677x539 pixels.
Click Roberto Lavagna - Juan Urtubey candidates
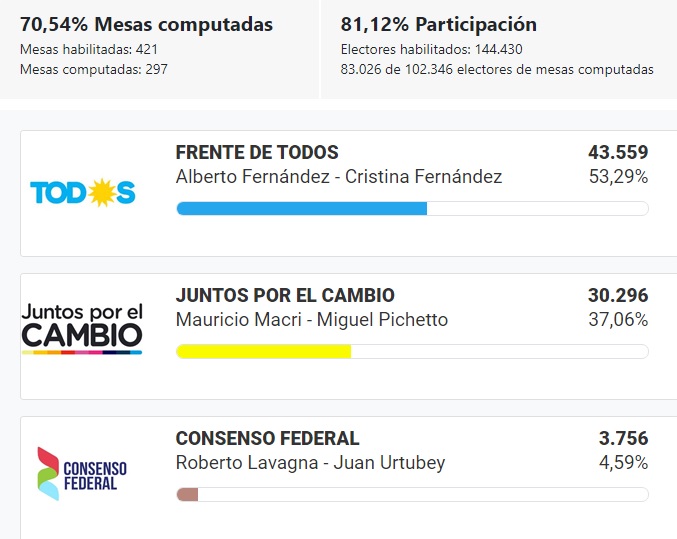click(x=310, y=463)
